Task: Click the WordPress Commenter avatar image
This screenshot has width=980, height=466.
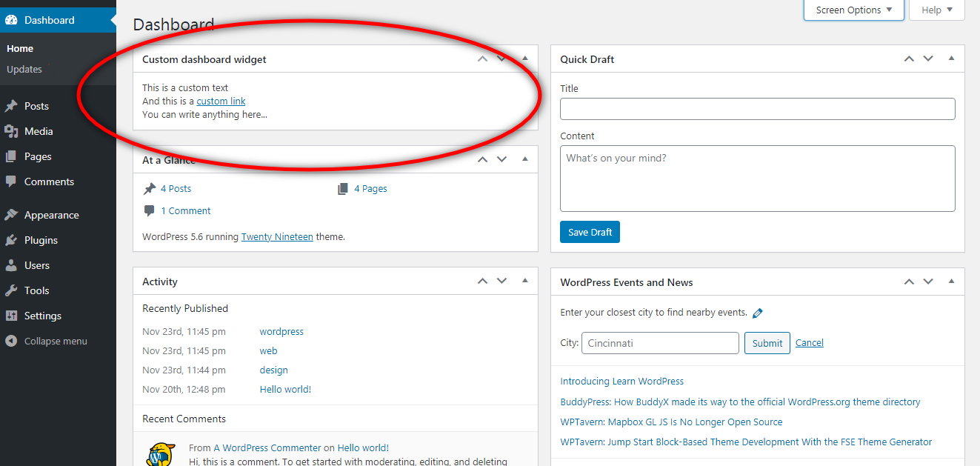Action: point(161,454)
